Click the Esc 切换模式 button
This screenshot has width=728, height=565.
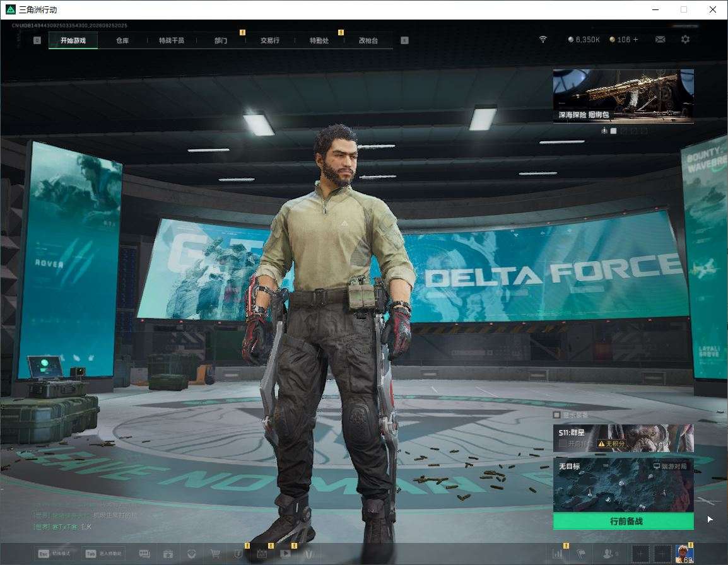pyautogui.click(x=54, y=554)
